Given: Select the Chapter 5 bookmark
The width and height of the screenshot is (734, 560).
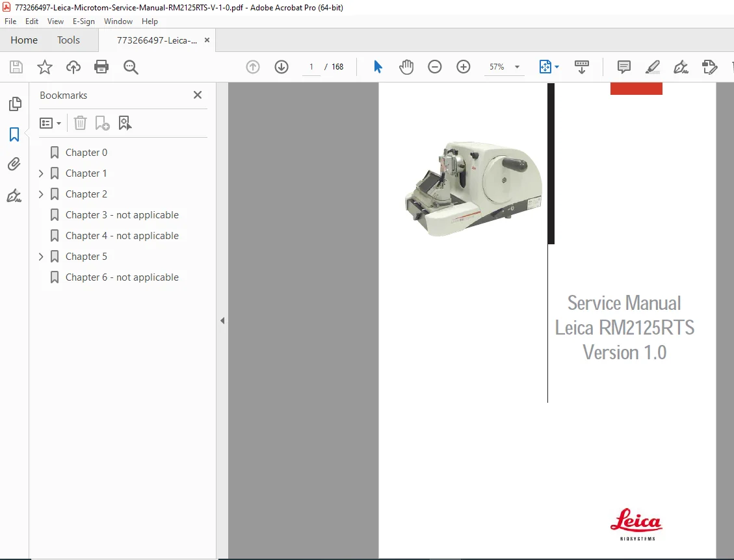Looking at the screenshot, I should [x=86, y=257].
